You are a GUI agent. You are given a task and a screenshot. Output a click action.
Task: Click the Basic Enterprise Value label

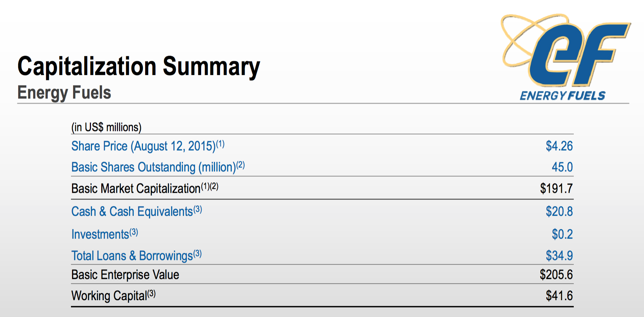[125, 275]
